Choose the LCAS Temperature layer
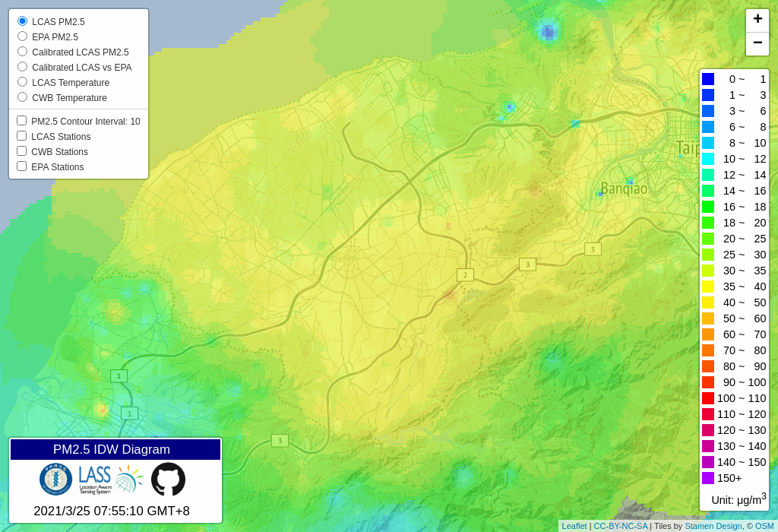The width and height of the screenshot is (778, 532). [x=23, y=82]
